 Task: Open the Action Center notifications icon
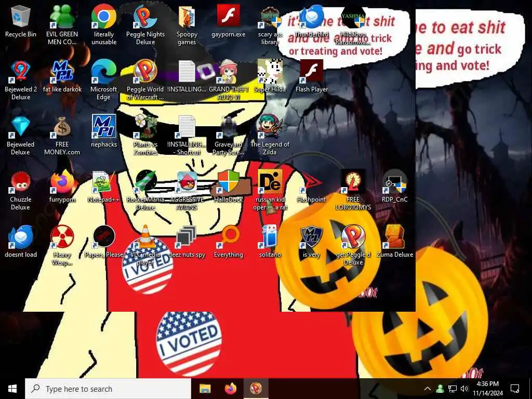tap(515, 389)
